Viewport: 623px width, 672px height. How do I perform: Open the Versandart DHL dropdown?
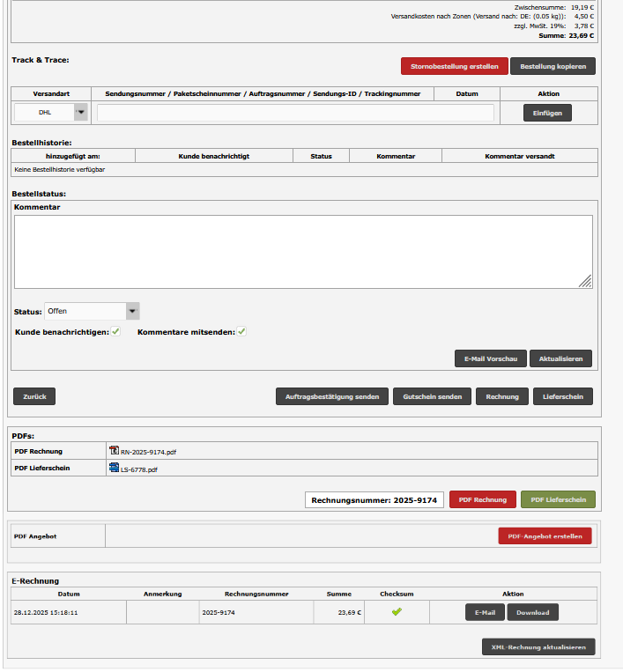tap(81, 112)
